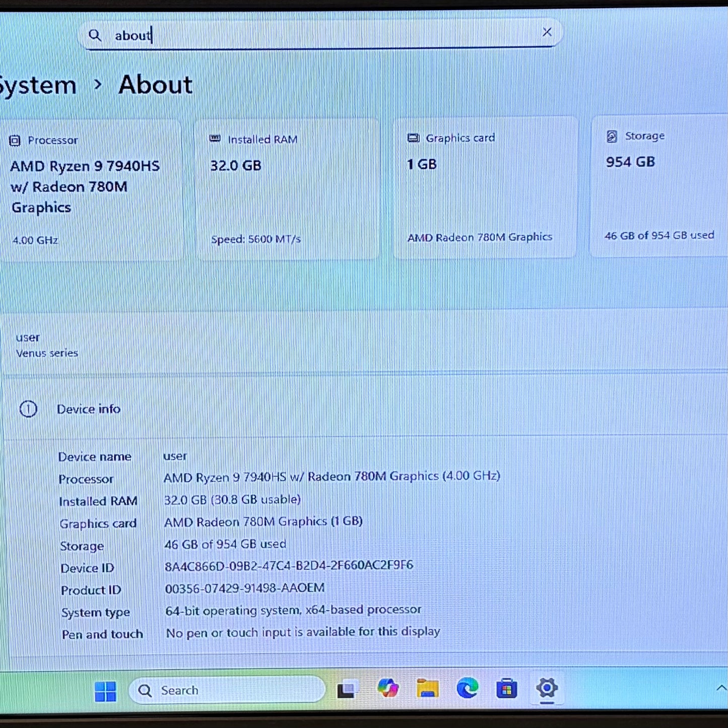Click the Graphics card icon on the card
Screen dimensions: 728x728
(413, 138)
